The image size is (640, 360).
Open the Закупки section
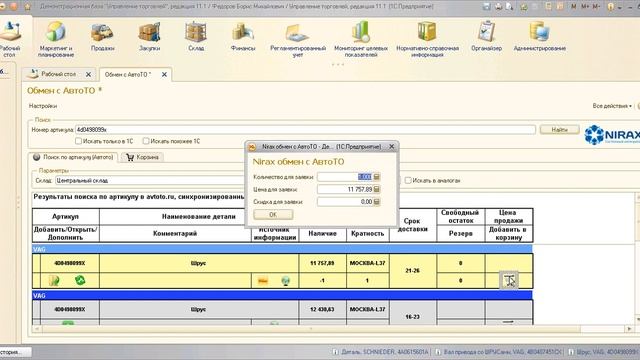point(149,38)
